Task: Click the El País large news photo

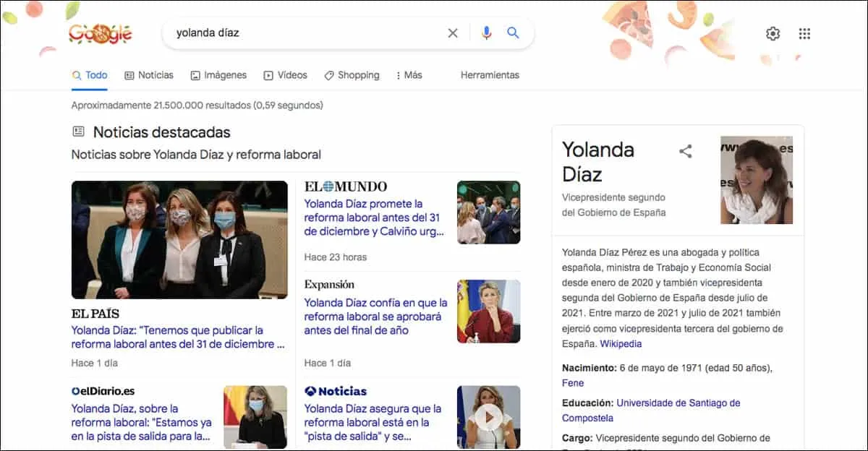Action: (x=179, y=240)
